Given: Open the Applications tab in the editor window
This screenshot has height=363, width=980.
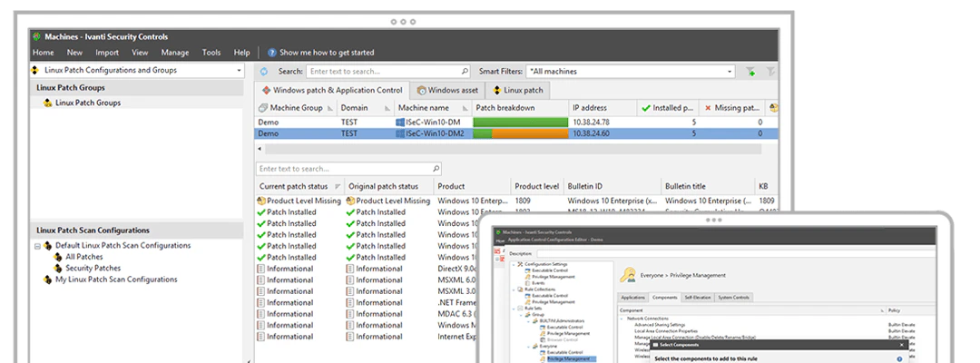Looking at the screenshot, I should click(633, 298).
